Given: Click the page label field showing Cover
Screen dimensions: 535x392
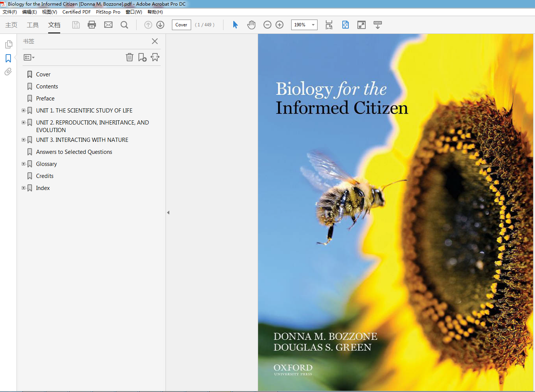Looking at the screenshot, I should tap(181, 25).
